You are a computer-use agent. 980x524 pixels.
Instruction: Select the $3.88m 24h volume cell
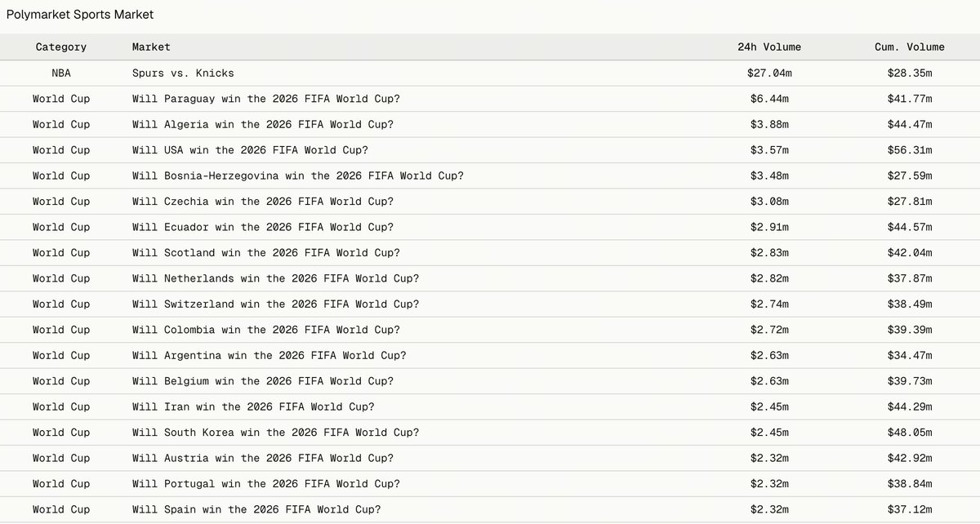pos(769,124)
